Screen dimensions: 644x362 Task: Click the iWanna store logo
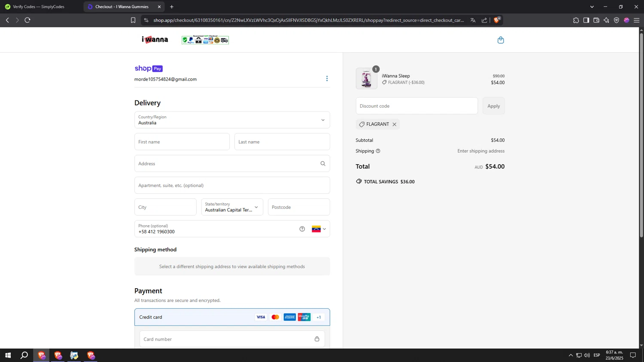[x=155, y=40]
